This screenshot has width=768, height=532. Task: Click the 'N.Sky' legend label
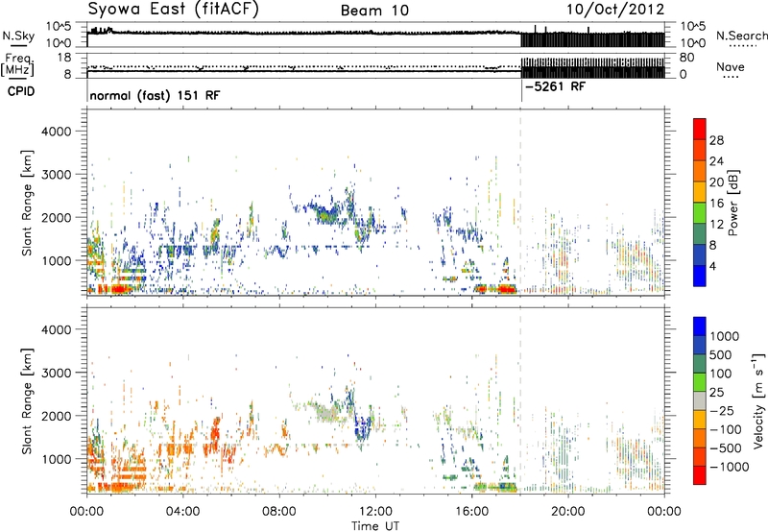(18, 36)
